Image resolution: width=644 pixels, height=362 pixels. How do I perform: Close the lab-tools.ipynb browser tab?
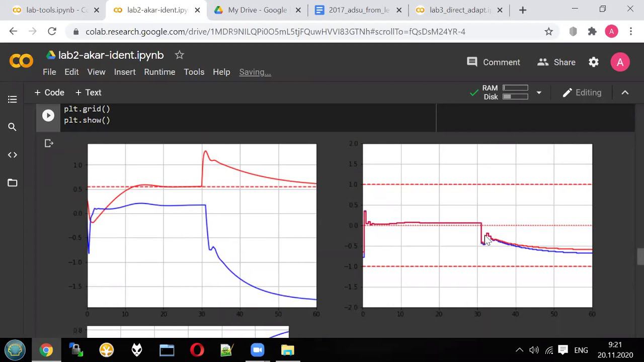[97, 10]
